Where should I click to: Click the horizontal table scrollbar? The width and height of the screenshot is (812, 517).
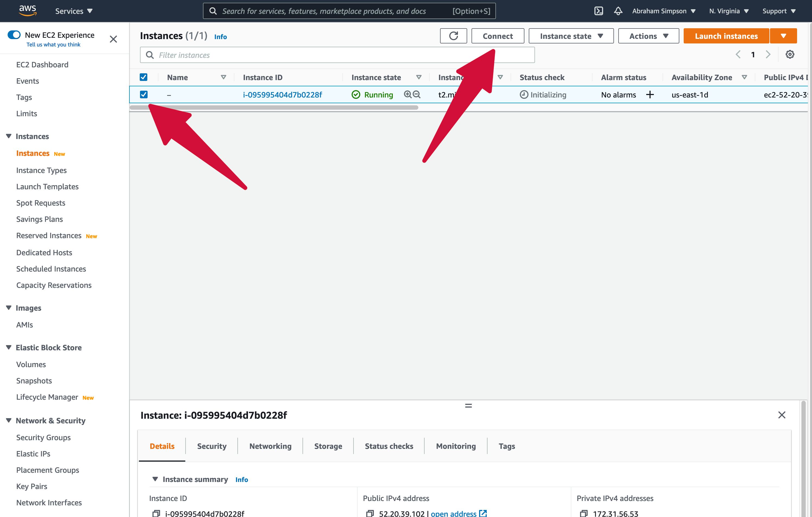274,107
